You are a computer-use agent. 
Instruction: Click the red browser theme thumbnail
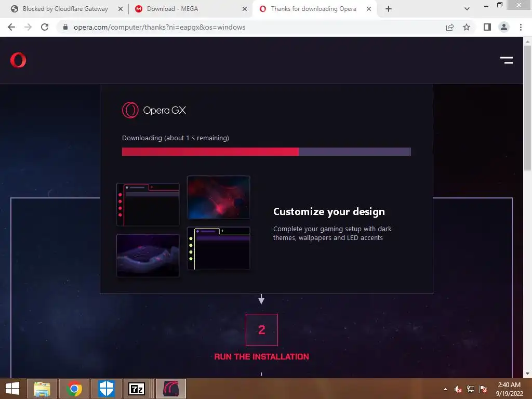148,205
